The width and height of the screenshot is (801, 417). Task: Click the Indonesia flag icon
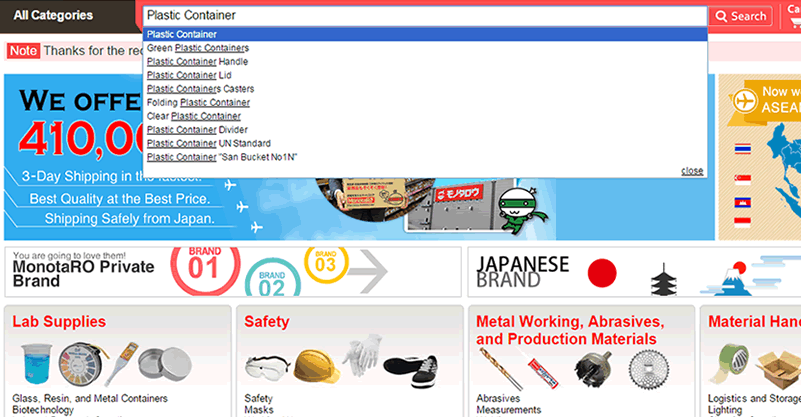point(743,222)
